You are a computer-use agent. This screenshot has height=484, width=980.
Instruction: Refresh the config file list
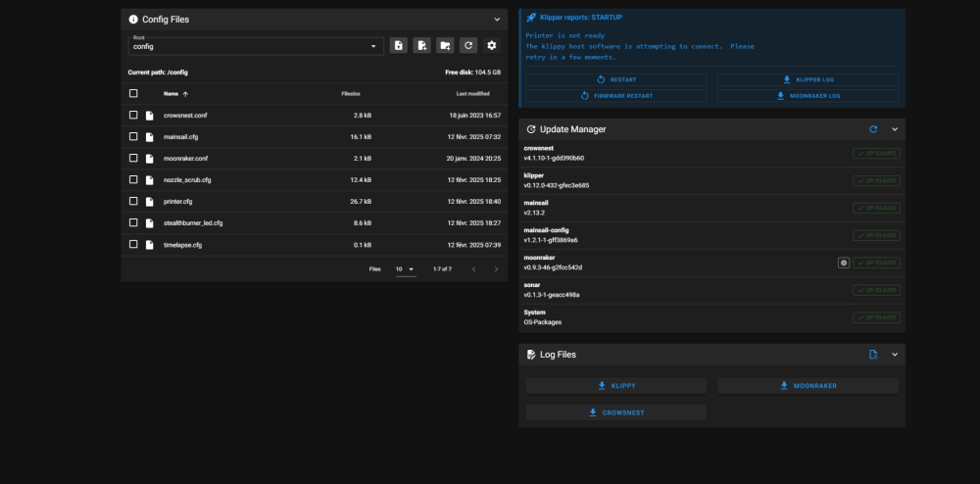pos(468,46)
